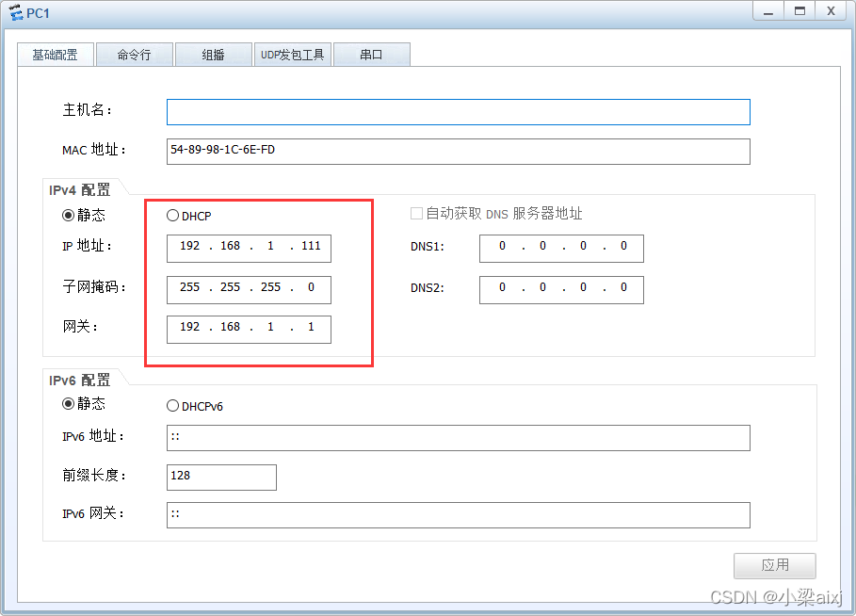
Task: Select the IPv4 静态 radio button
Action: pos(68,215)
